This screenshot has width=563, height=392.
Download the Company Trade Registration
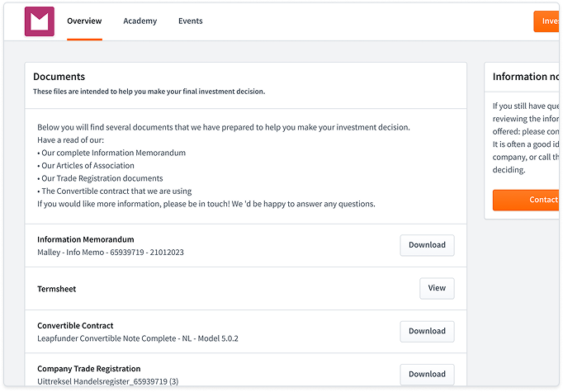click(427, 374)
